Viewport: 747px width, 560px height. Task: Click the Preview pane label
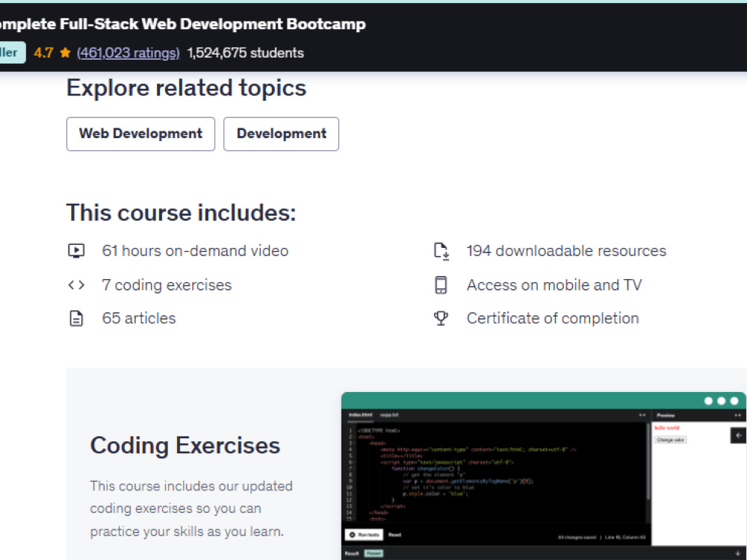666,415
